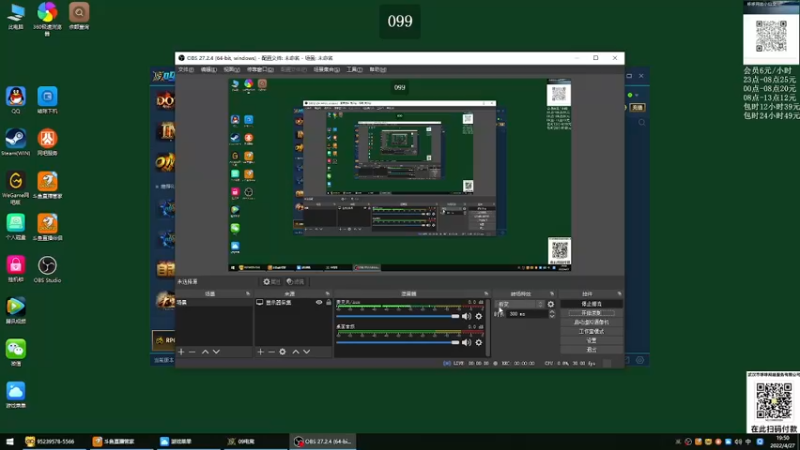This screenshot has height=450, width=800.
Task: Open the Tools menu in OBS
Action: point(355,69)
